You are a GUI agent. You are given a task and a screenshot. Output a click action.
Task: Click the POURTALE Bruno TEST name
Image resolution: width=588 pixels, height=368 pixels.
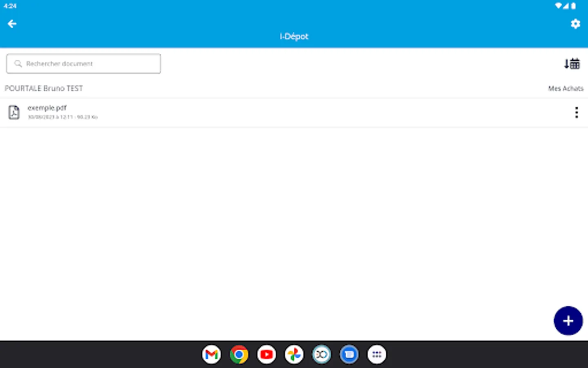44,88
